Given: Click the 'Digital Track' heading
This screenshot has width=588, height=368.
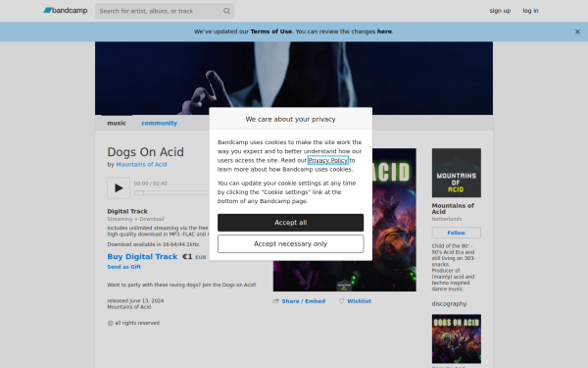Looking at the screenshot, I should 127,211.
